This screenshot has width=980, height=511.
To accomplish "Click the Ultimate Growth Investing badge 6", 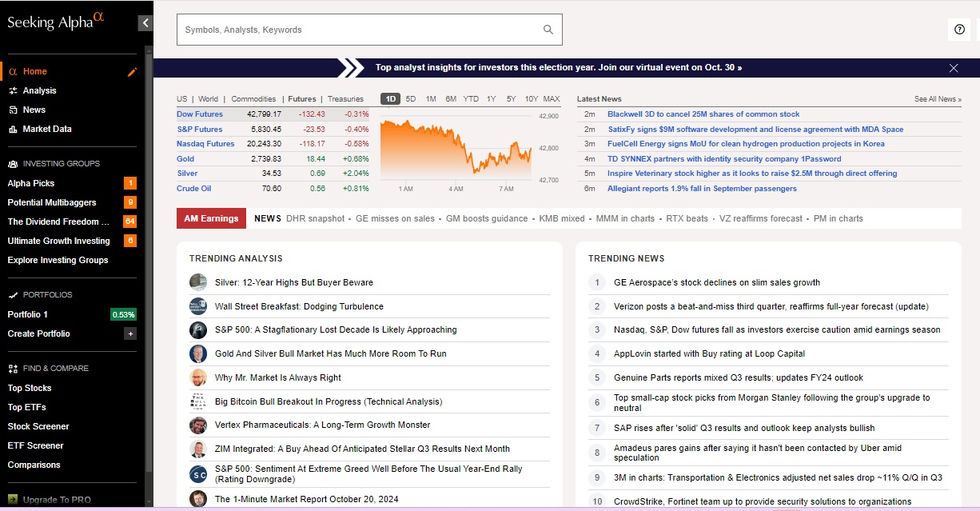I will pyautogui.click(x=130, y=241).
